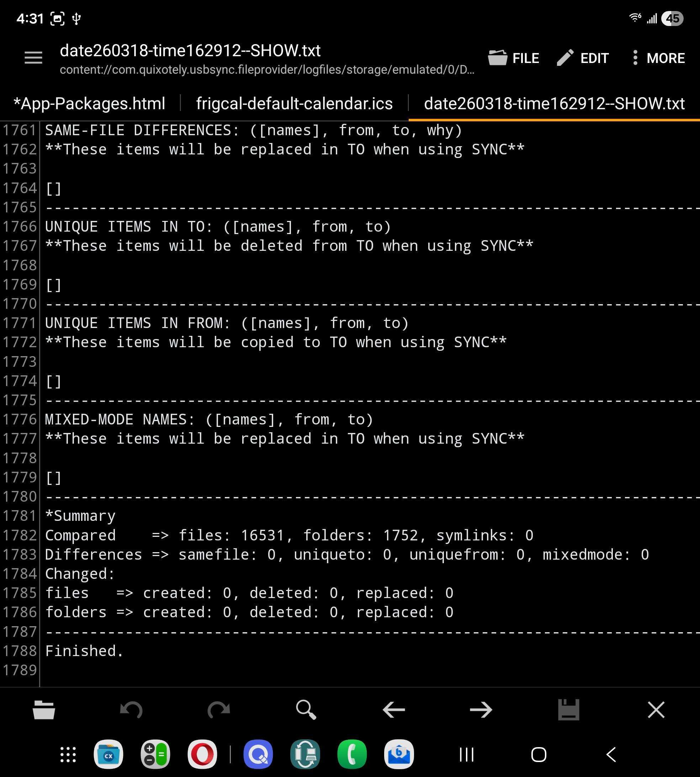Tap the open folder icon in bottom toolbar
The height and width of the screenshot is (777, 700).
coord(44,710)
